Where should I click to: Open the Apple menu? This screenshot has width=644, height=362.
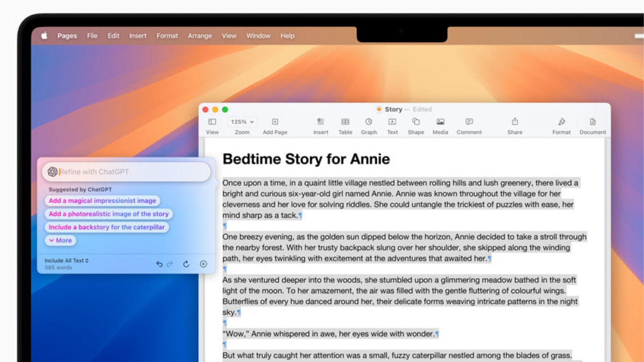click(44, 36)
